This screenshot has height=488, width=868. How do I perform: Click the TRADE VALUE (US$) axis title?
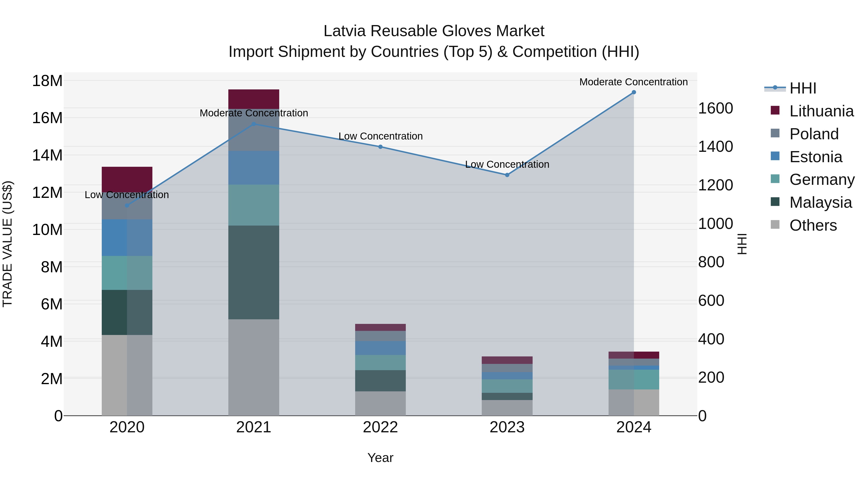pos(7,244)
